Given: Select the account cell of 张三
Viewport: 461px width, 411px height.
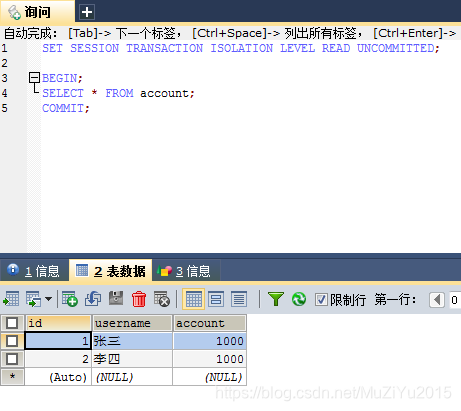Looking at the screenshot, I should click(210, 341).
